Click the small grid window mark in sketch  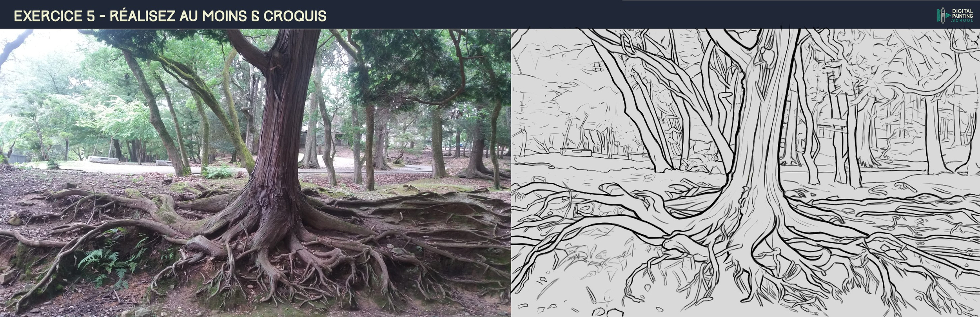(599, 67)
